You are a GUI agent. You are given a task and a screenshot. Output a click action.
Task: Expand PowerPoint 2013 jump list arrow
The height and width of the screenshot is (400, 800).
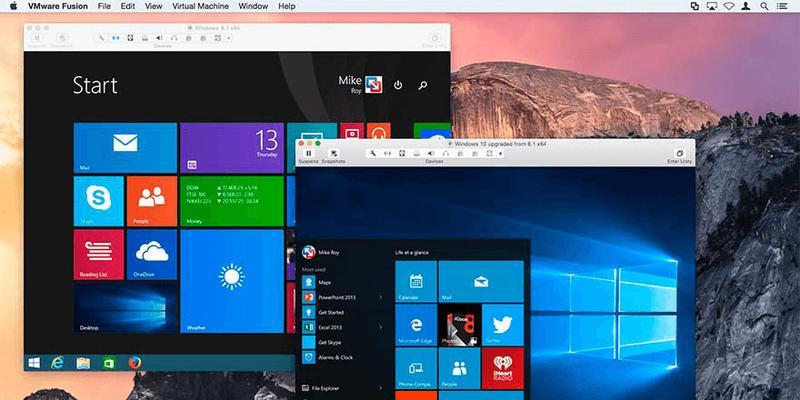point(381,297)
